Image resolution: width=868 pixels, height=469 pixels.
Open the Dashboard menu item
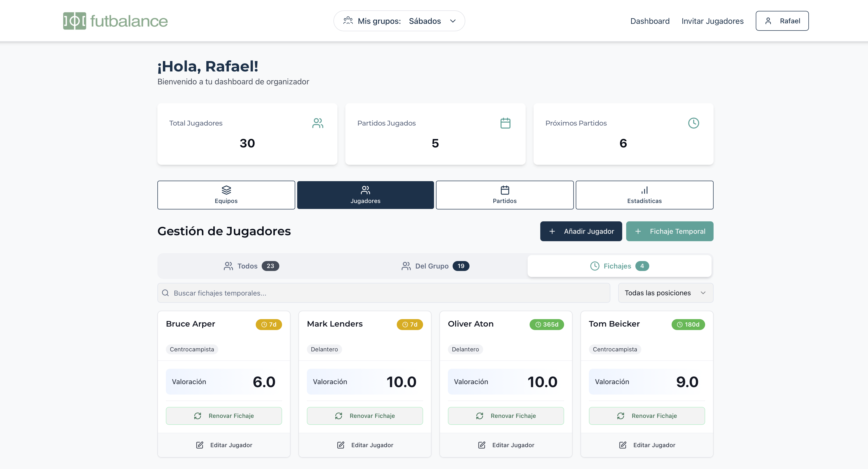click(x=650, y=21)
